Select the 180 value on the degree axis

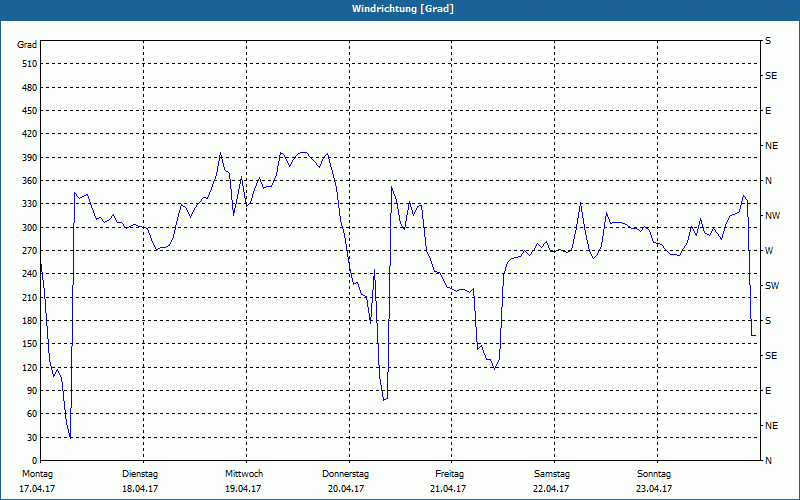click(x=30, y=320)
